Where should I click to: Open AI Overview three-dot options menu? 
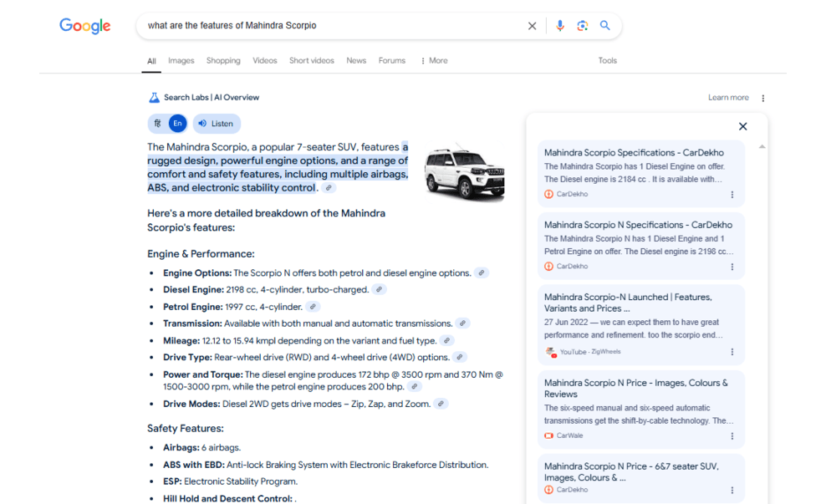pos(762,98)
